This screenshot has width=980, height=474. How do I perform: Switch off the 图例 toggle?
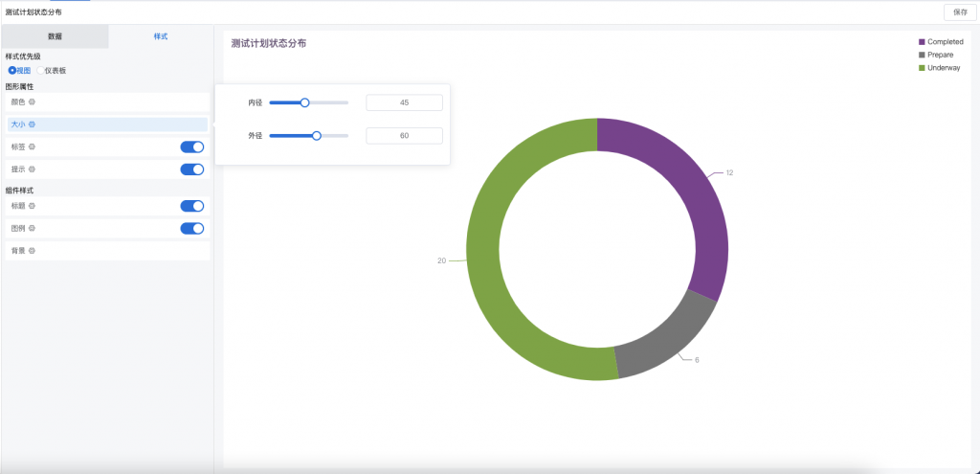click(191, 228)
